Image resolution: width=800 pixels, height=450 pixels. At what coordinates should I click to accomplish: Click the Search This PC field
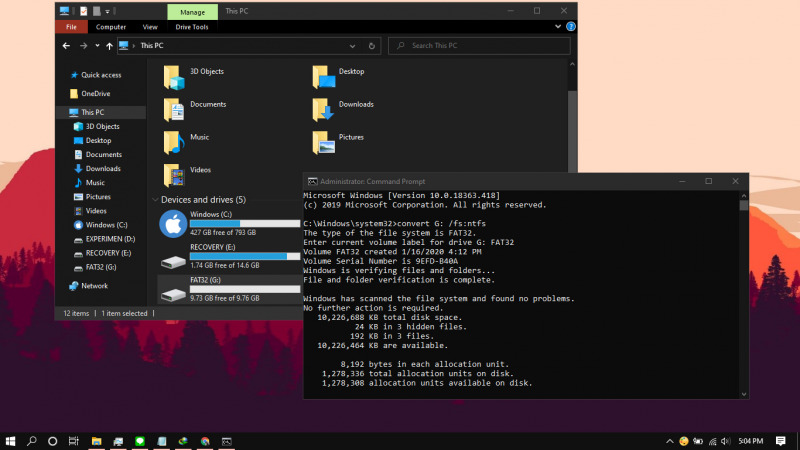tap(479, 46)
